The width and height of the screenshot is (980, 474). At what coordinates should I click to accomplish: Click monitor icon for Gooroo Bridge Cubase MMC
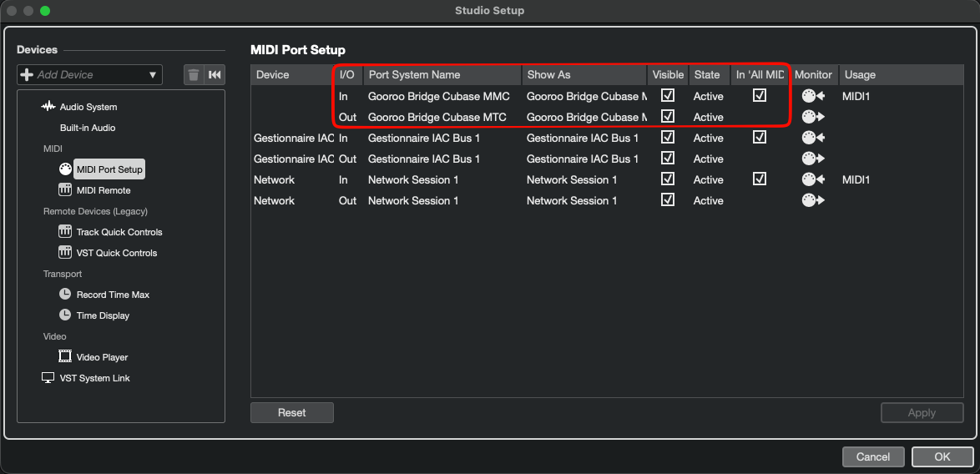pyautogui.click(x=813, y=96)
